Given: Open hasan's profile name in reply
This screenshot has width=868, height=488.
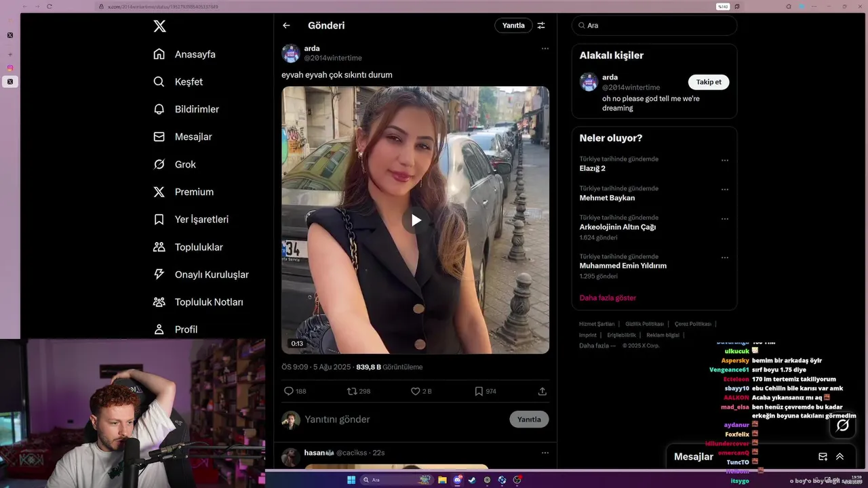Looking at the screenshot, I should [319, 453].
